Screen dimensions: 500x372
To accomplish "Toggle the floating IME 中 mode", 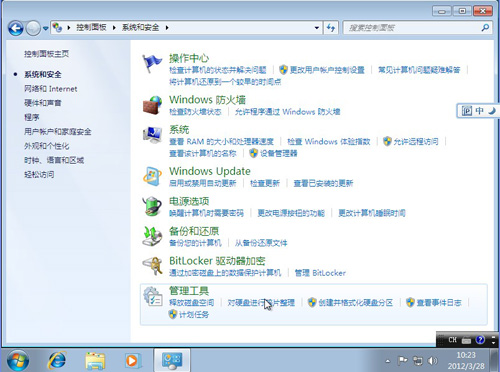I will [479, 111].
